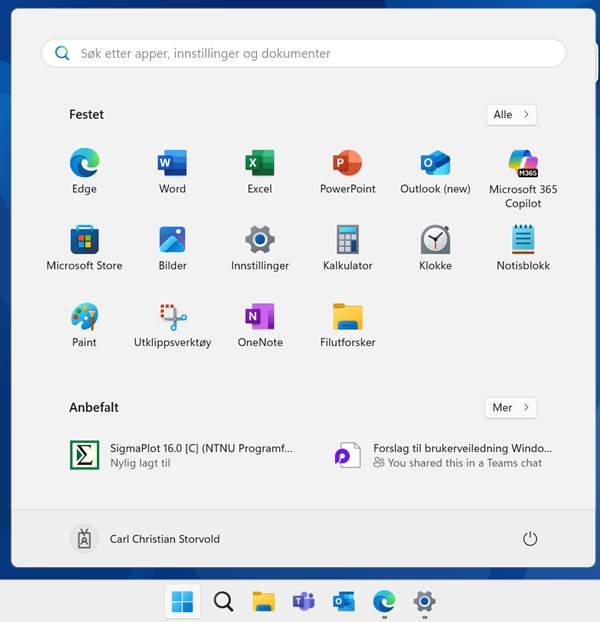600x622 pixels.
Task: Open OneNote from pinned apps
Action: coord(260,325)
